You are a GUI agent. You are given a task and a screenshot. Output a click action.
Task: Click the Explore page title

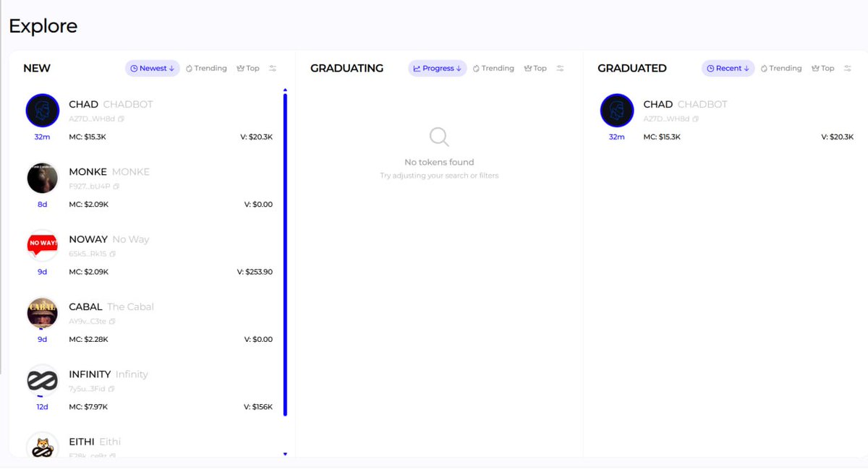(x=43, y=27)
